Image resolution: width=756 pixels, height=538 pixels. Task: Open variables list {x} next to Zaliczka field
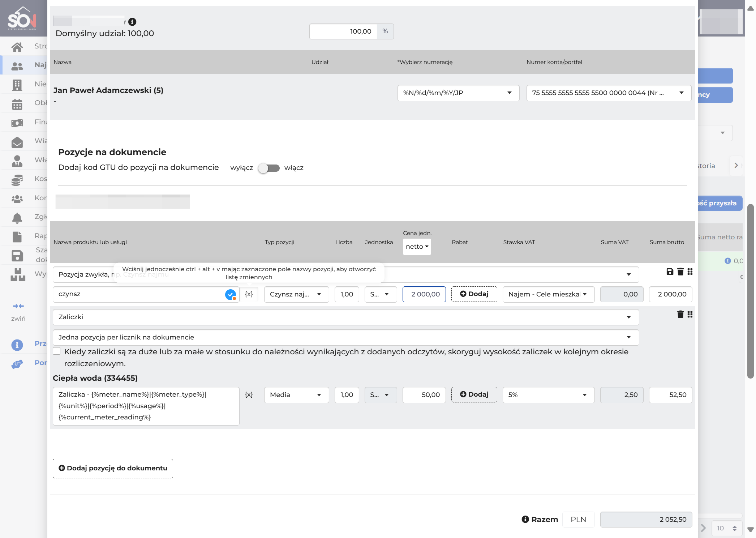tap(249, 395)
